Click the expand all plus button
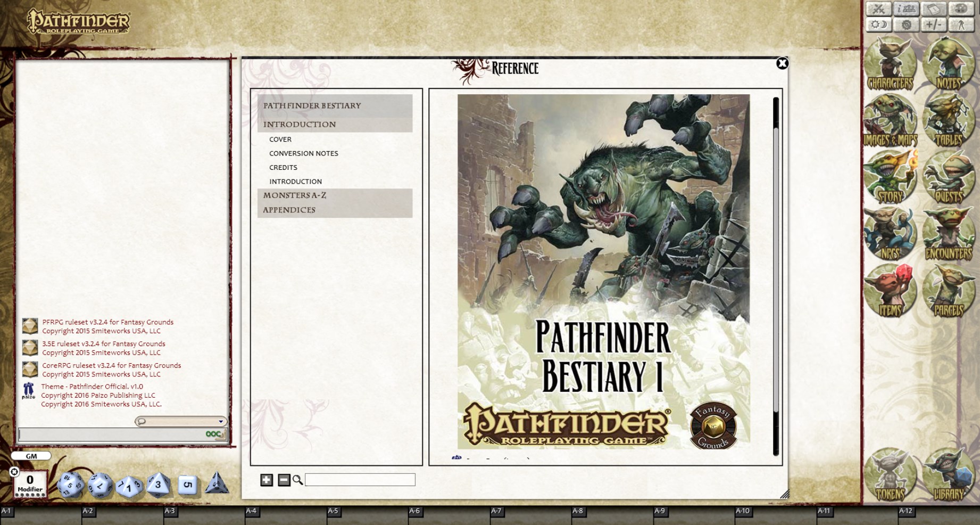 (x=267, y=480)
